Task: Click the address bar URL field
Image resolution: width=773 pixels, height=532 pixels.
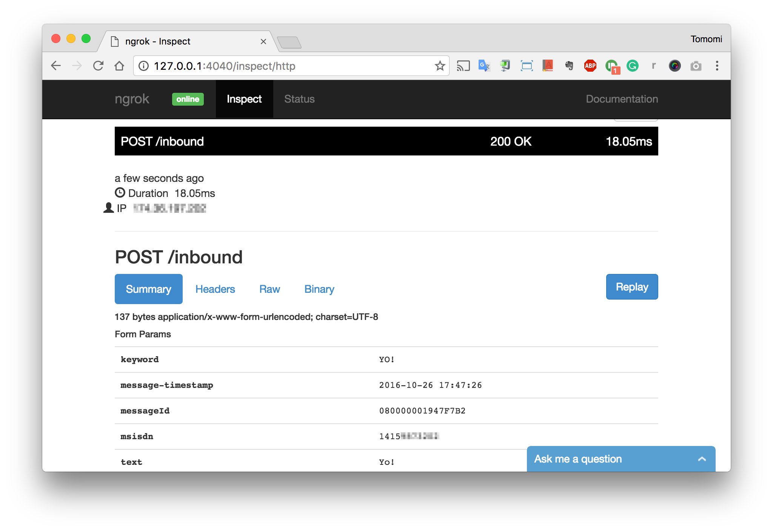Action: click(291, 66)
